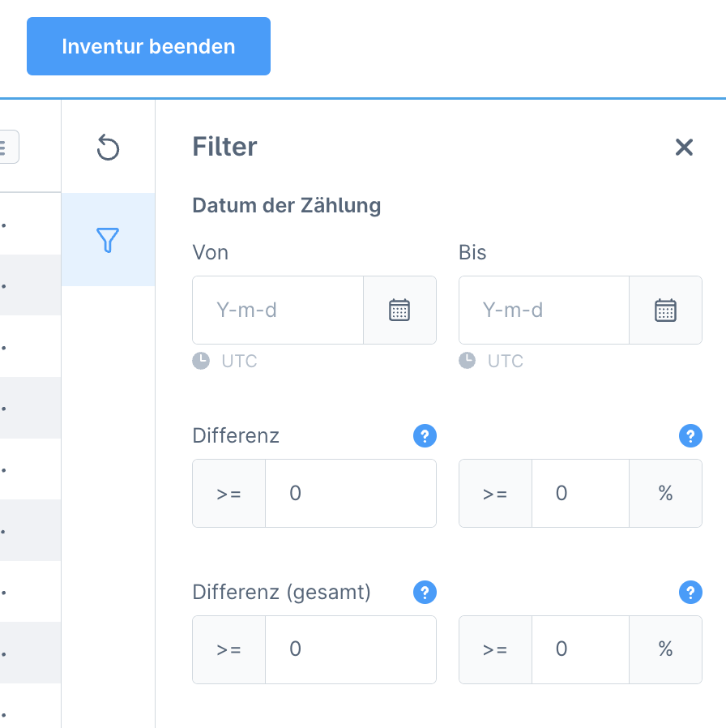Click the reset/undo arrow icon in sidebar

tap(108, 148)
